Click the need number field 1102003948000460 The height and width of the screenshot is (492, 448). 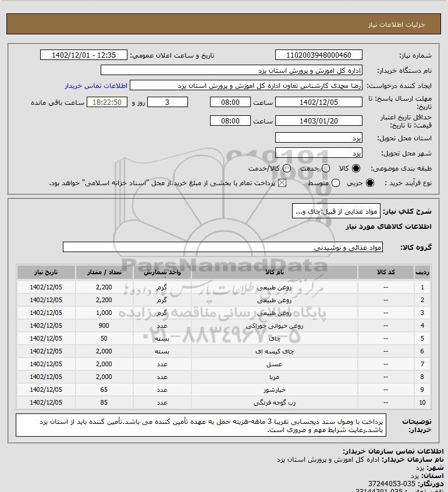point(318,55)
